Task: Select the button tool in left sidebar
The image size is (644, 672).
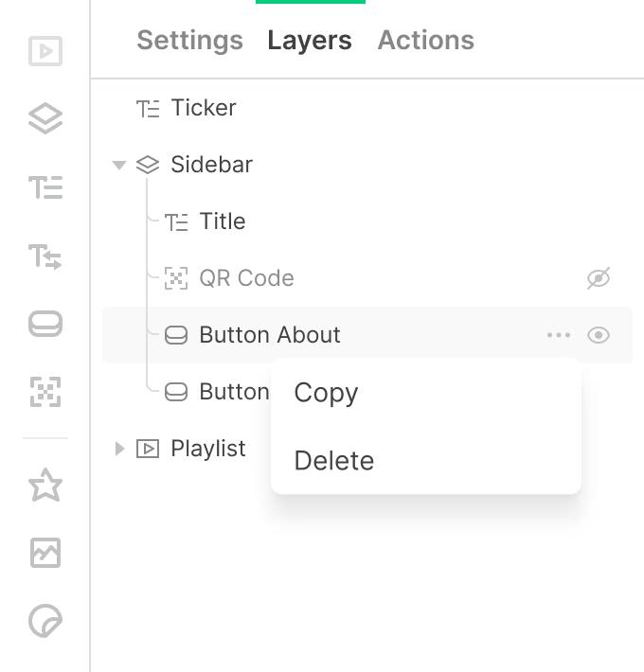Action: [45, 324]
